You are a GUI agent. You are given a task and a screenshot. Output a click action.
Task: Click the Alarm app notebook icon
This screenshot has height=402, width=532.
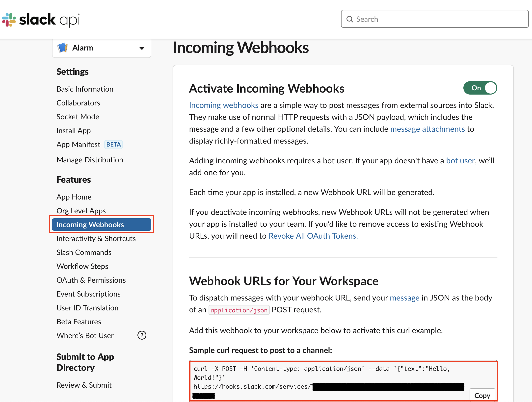point(62,48)
